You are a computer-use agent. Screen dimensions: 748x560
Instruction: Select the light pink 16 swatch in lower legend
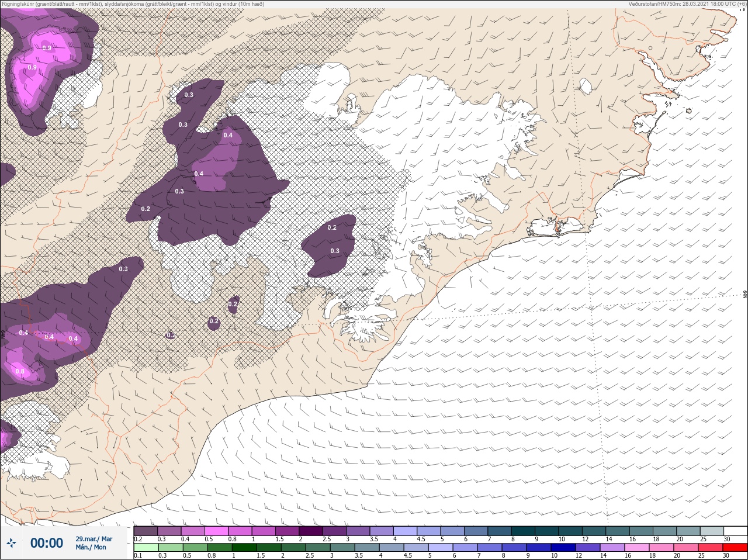click(637, 548)
